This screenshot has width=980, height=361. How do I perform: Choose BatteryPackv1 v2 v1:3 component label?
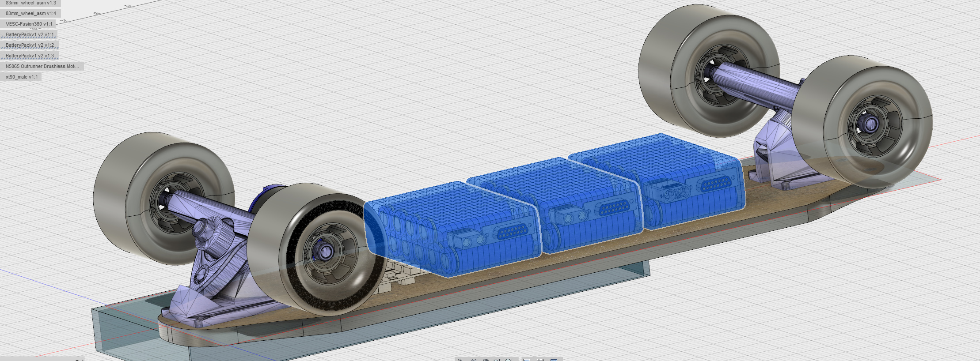tap(30, 56)
